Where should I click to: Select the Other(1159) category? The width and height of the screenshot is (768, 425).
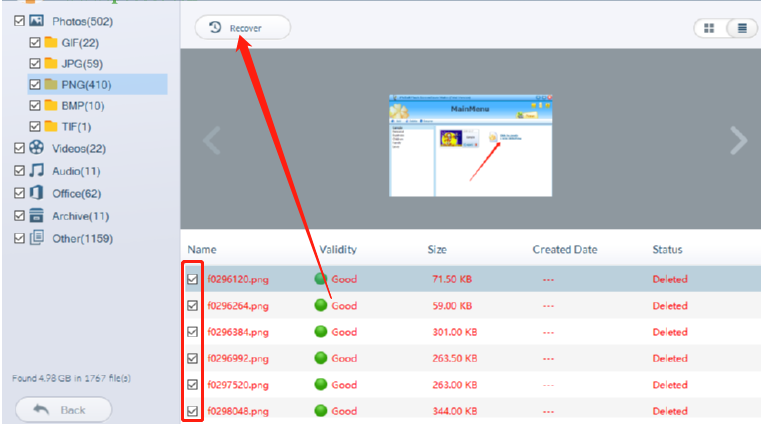click(x=82, y=239)
